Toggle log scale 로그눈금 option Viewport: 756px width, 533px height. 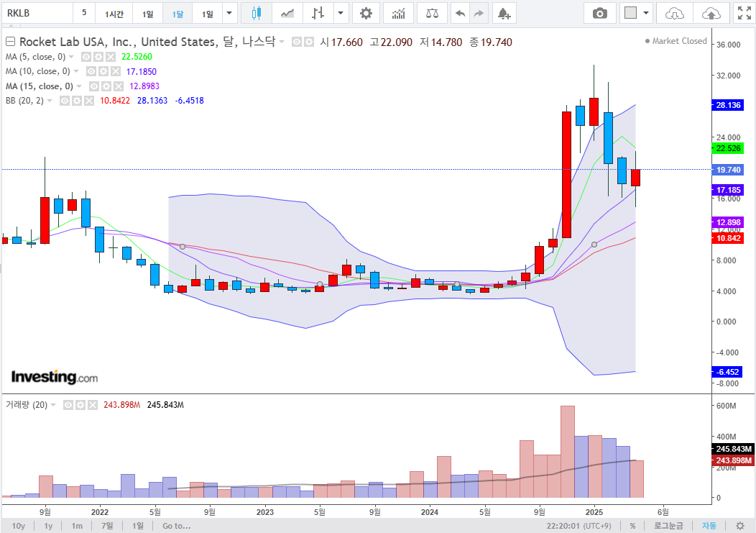pyautogui.click(x=668, y=526)
